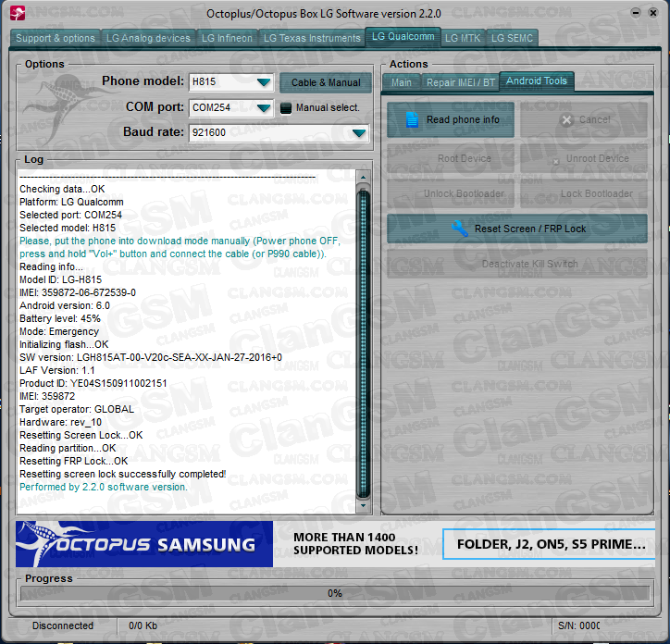Switch to Support & options tab

(56, 38)
